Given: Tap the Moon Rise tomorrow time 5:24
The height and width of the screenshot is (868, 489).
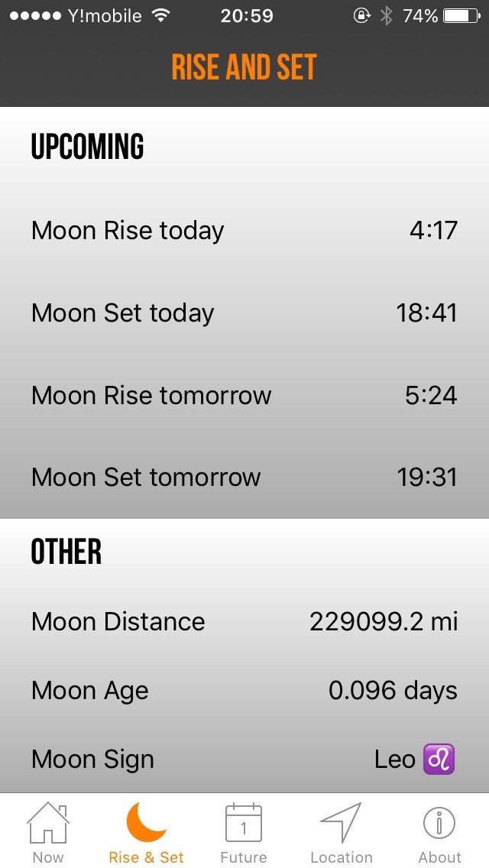Looking at the screenshot, I should coord(431,396).
